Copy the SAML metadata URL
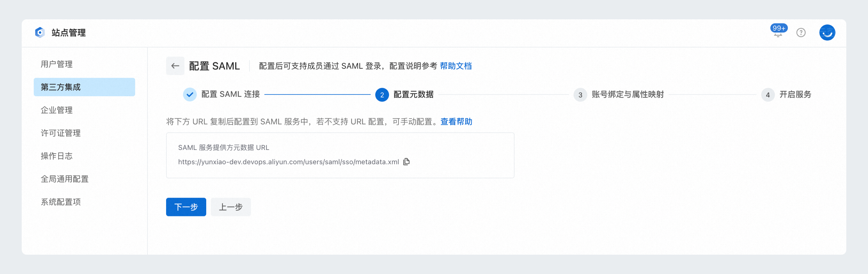The image size is (868, 274). [x=406, y=162]
